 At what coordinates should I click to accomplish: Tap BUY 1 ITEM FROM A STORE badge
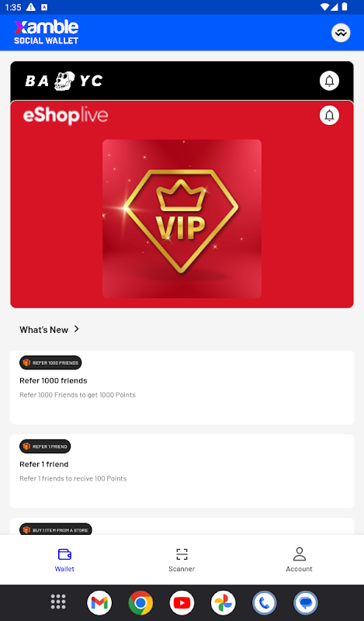point(55,529)
